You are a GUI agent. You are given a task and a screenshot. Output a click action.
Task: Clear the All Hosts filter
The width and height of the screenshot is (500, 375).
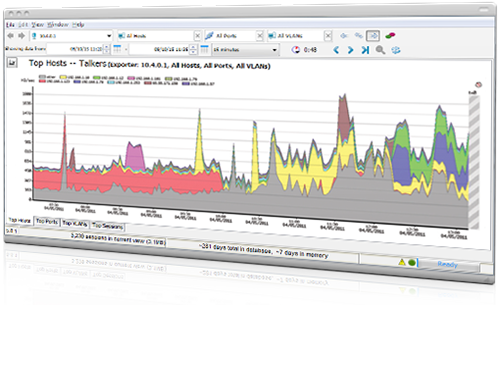197,36
